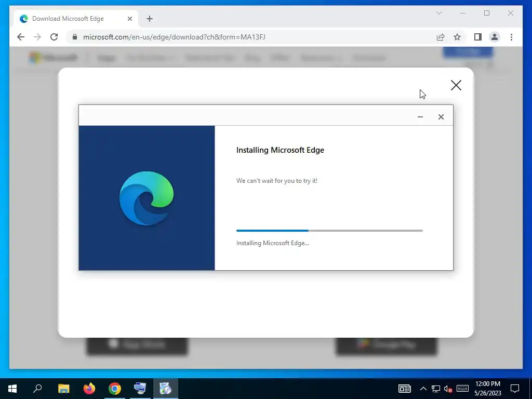This screenshot has height=399, width=532.
Task: Click the browser forward arrow
Action: coord(37,37)
